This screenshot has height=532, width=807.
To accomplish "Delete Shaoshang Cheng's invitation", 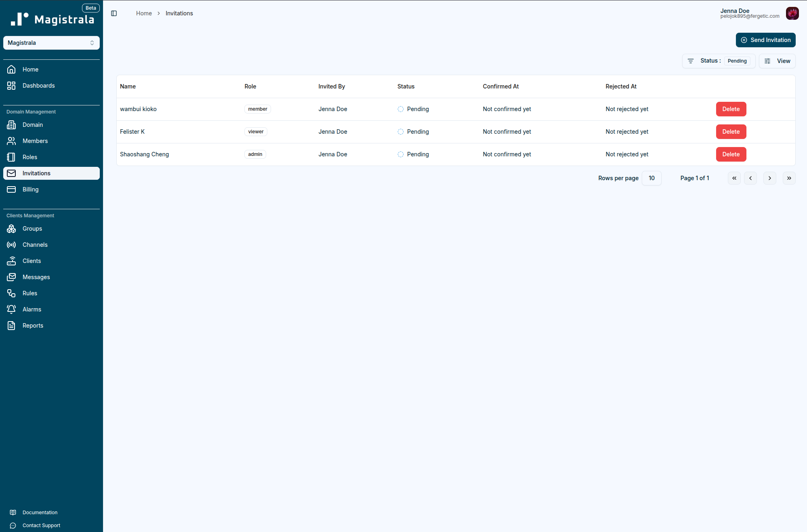I will pos(731,154).
